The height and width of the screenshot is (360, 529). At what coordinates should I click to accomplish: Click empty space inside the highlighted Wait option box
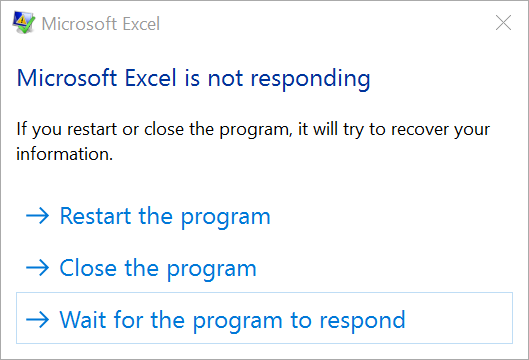[x=459, y=318]
